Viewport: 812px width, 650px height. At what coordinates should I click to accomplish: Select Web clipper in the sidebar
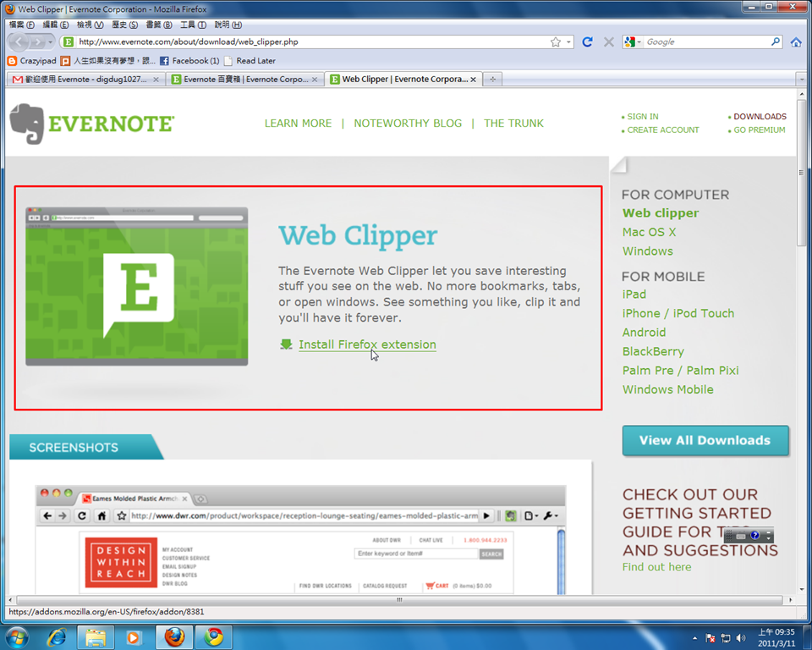661,213
